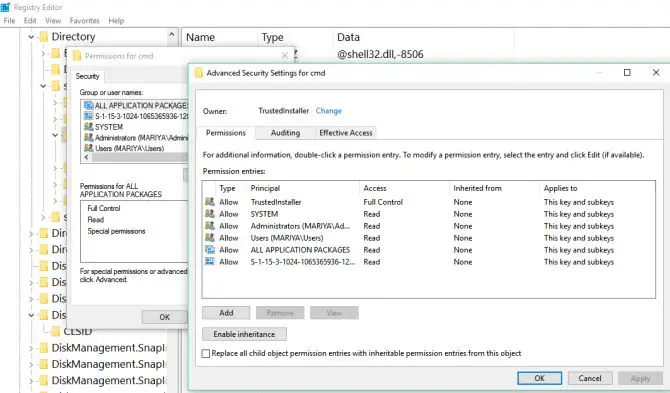Switch to the Auditing tab
This screenshot has width=670, height=393.
285,133
